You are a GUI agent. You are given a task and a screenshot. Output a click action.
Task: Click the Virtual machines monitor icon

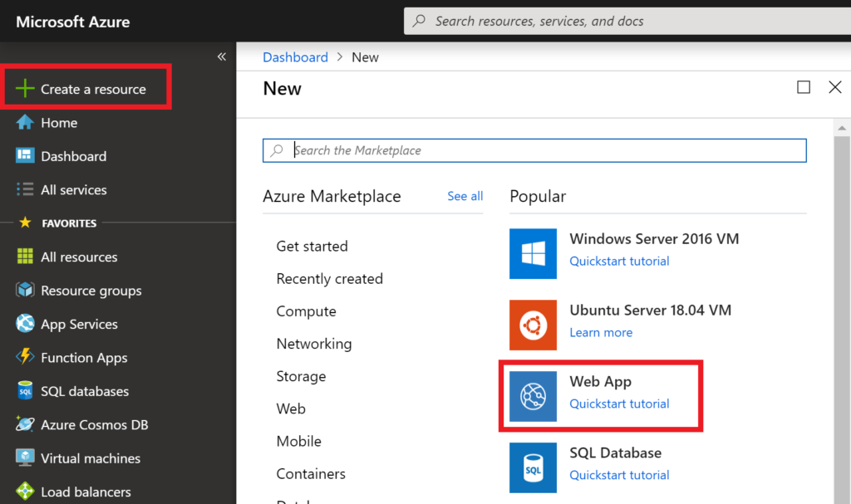click(x=25, y=458)
